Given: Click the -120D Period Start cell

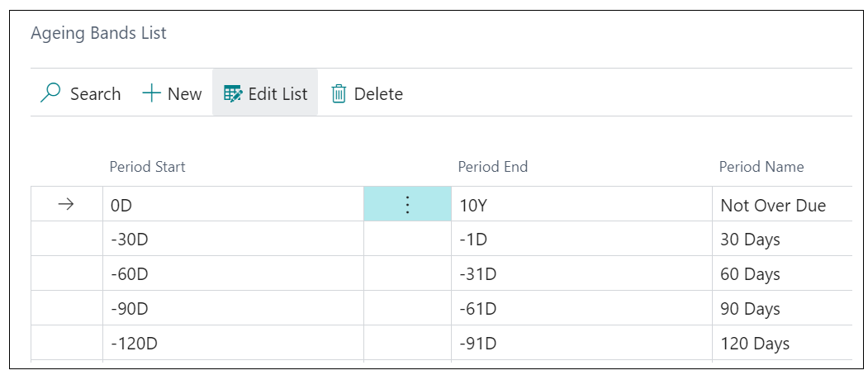Looking at the screenshot, I should (233, 344).
